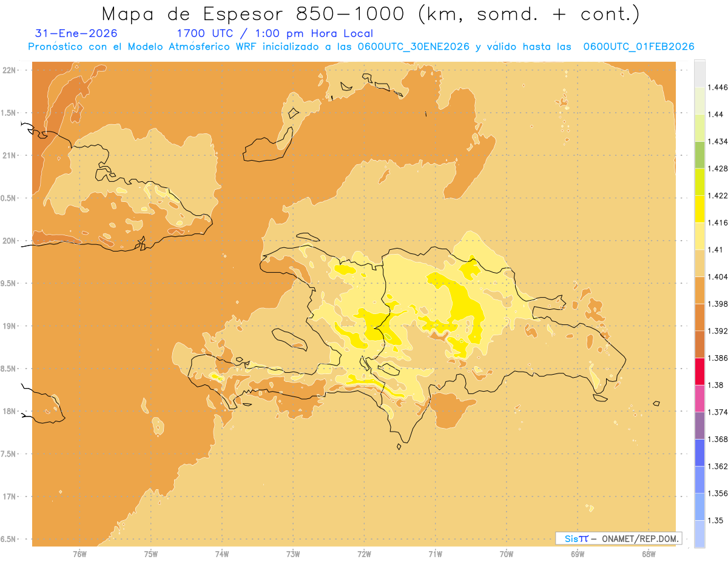Image resolution: width=728 pixels, height=562 pixels.
Task: Select latitude label "21N"
Action: (x=8, y=155)
